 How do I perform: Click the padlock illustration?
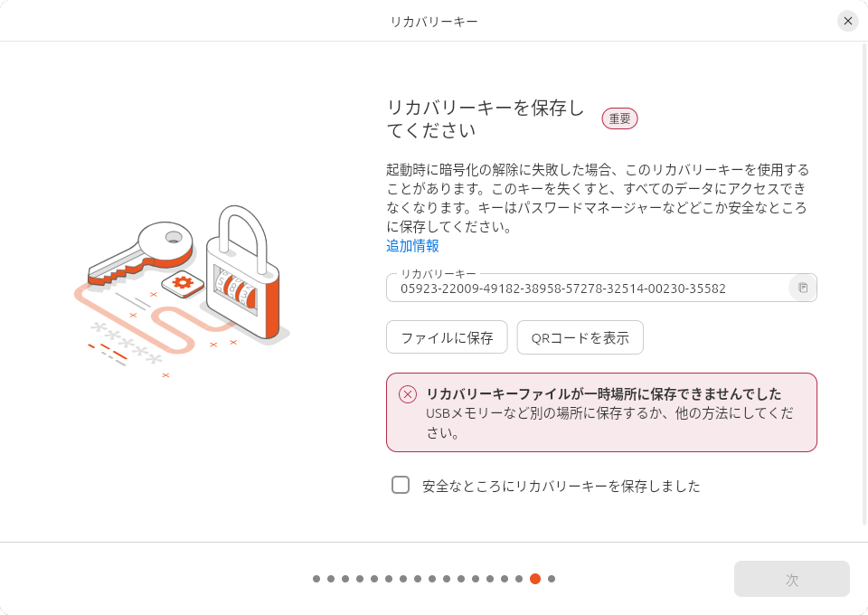coord(242,276)
